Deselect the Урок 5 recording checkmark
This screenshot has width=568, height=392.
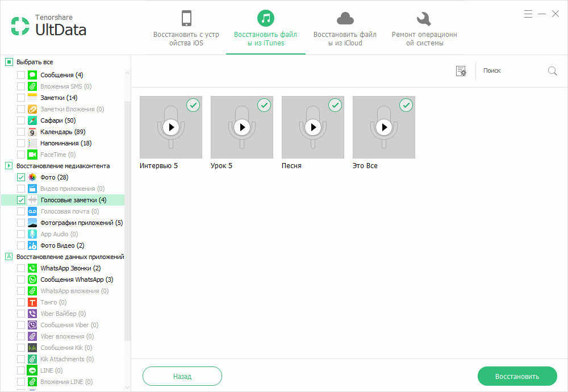[x=264, y=105]
